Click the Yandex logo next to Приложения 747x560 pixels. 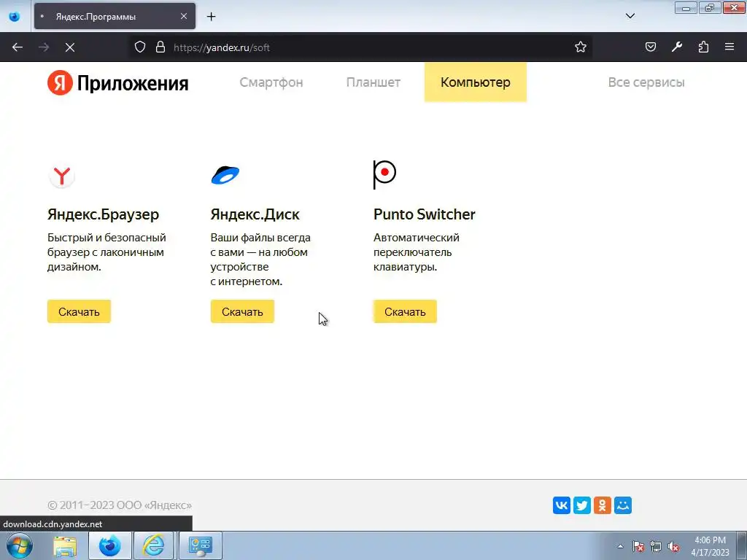click(60, 83)
